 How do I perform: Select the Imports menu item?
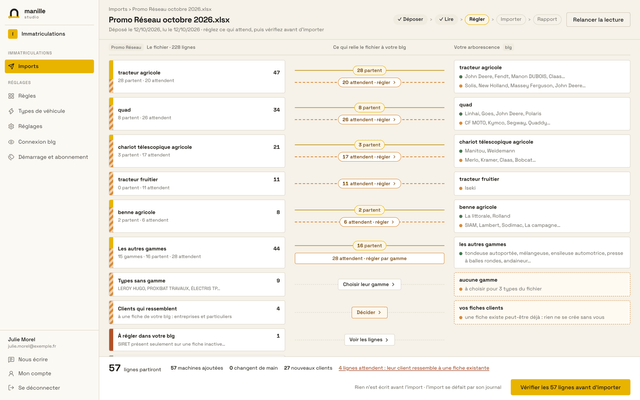coord(49,66)
